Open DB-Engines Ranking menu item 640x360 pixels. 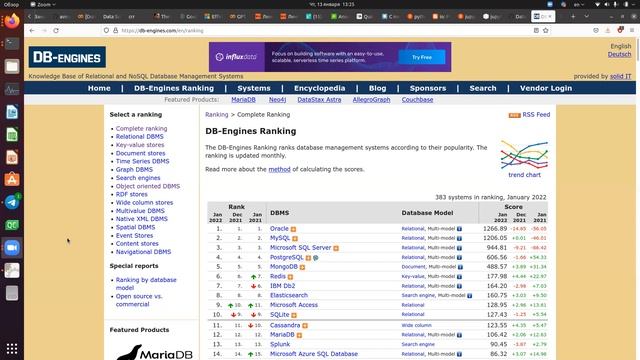pos(174,88)
